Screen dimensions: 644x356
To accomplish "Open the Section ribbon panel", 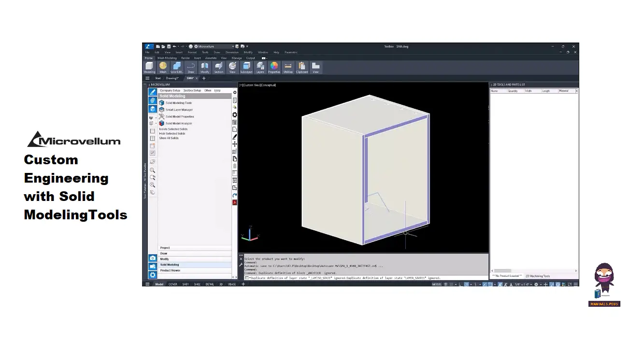I will coord(219,68).
